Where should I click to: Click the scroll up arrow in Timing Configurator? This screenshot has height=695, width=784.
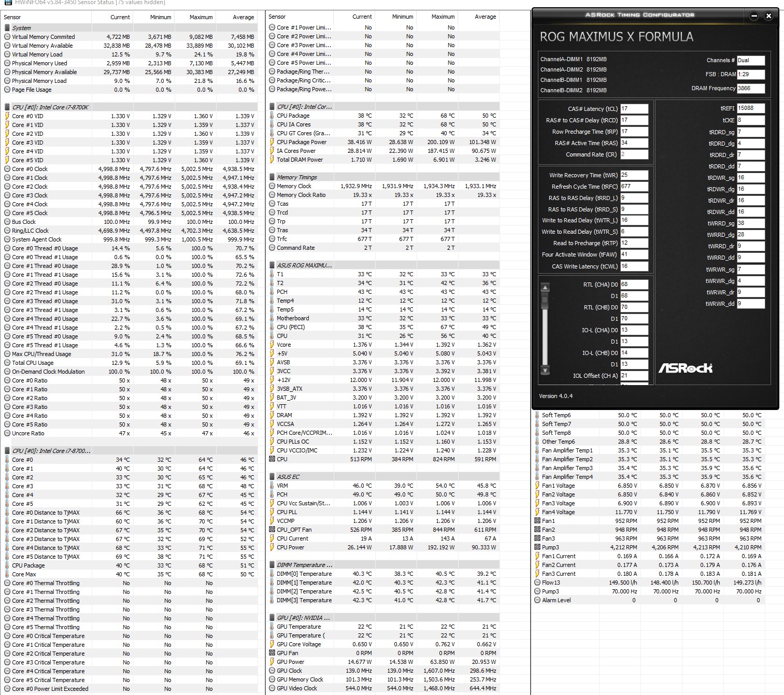click(x=545, y=287)
